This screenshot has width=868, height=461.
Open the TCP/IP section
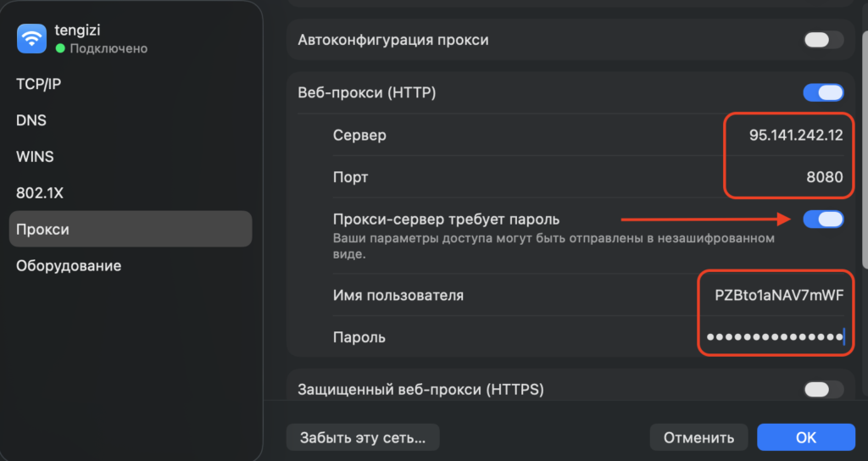(x=39, y=84)
